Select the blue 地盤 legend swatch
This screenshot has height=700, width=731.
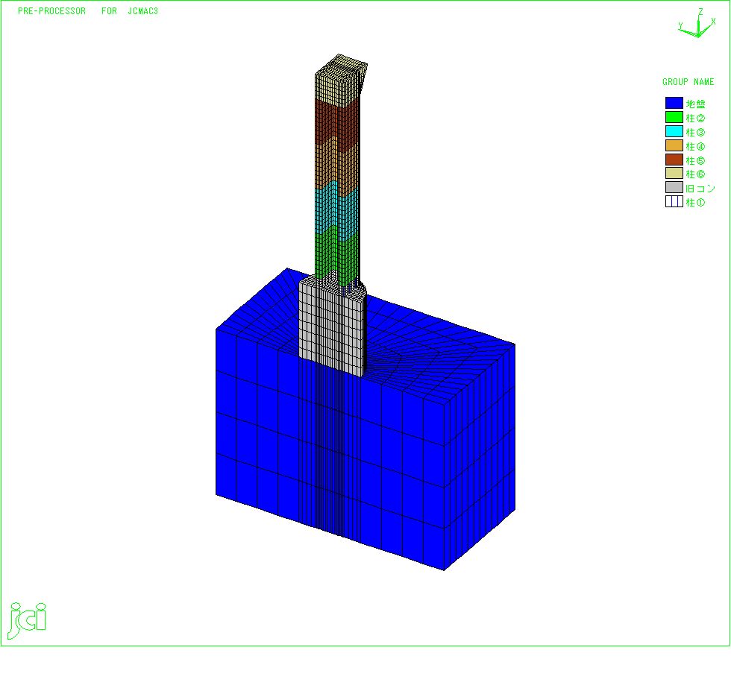coord(674,103)
